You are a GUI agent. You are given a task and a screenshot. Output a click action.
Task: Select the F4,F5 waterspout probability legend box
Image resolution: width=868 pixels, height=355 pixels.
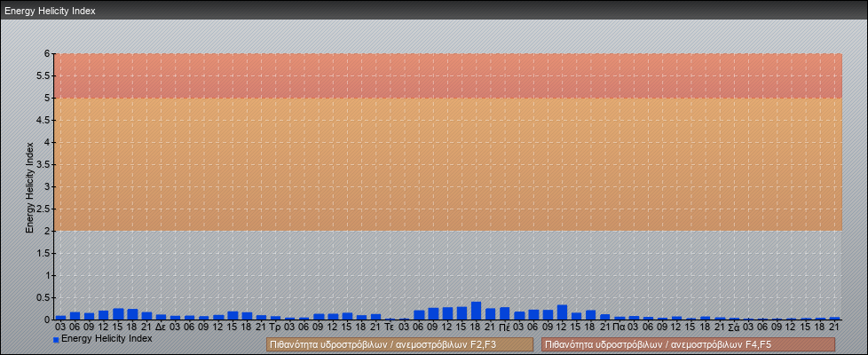[688, 344]
